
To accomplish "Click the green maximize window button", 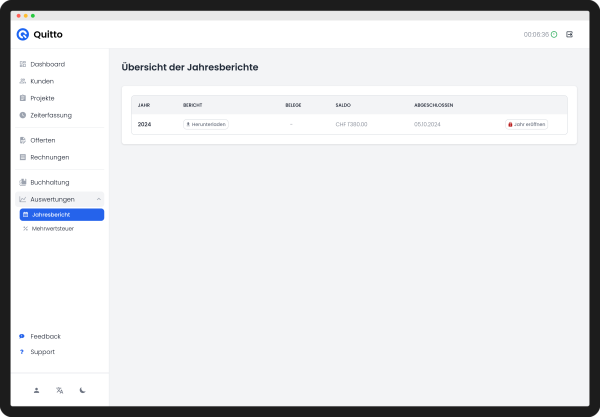I will 33,16.
